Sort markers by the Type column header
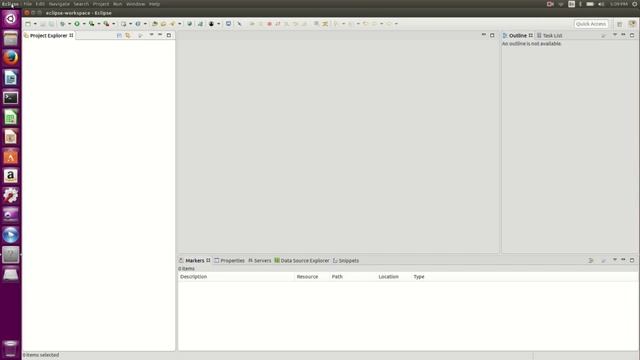Viewport: 640px width, 360px height. [419, 277]
